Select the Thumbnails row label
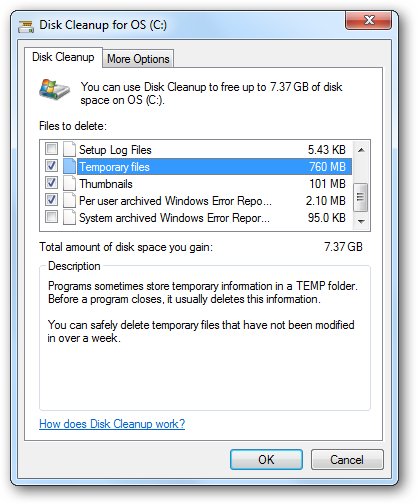This screenshot has height=504, width=417. pyautogui.click(x=106, y=184)
